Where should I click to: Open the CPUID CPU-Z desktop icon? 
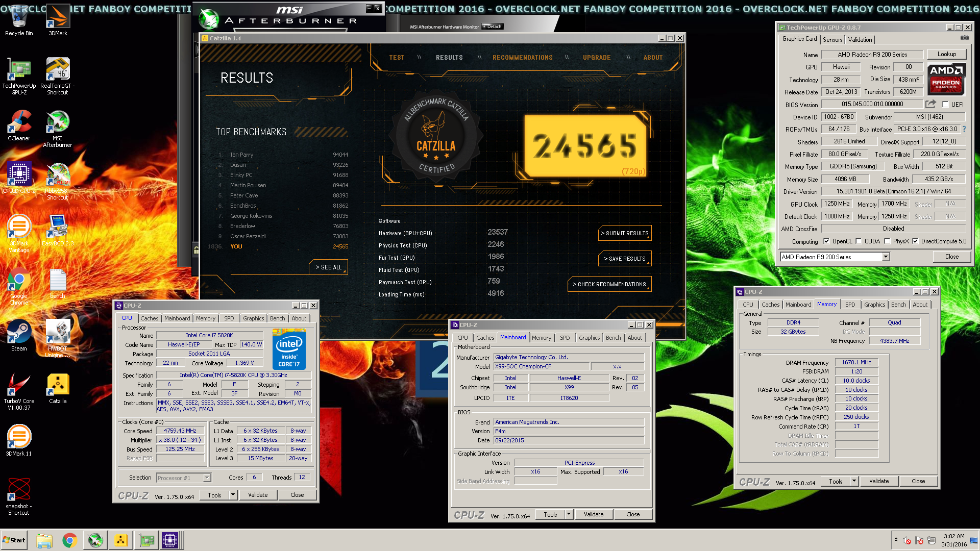(19, 179)
